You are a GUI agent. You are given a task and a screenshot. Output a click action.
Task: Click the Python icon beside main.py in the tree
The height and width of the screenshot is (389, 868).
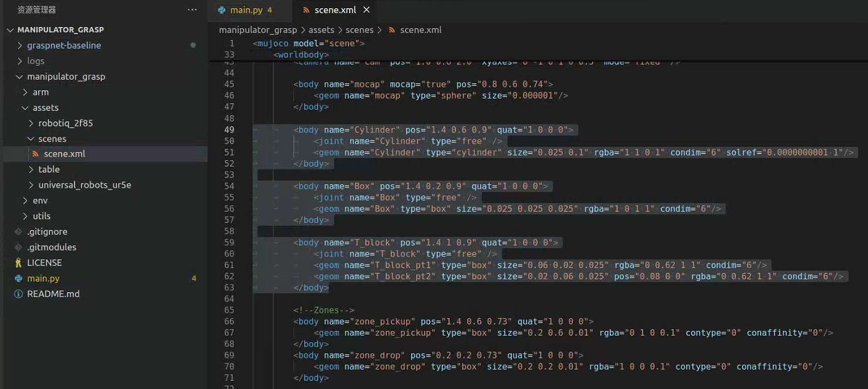(x=18, y=278)
